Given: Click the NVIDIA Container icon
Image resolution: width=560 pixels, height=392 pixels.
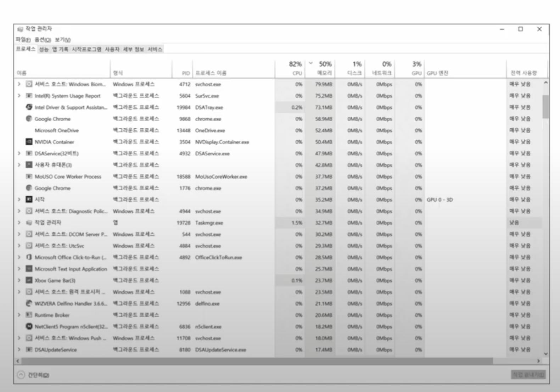Looking at the screenshot, I should click(x=29, y=142).
